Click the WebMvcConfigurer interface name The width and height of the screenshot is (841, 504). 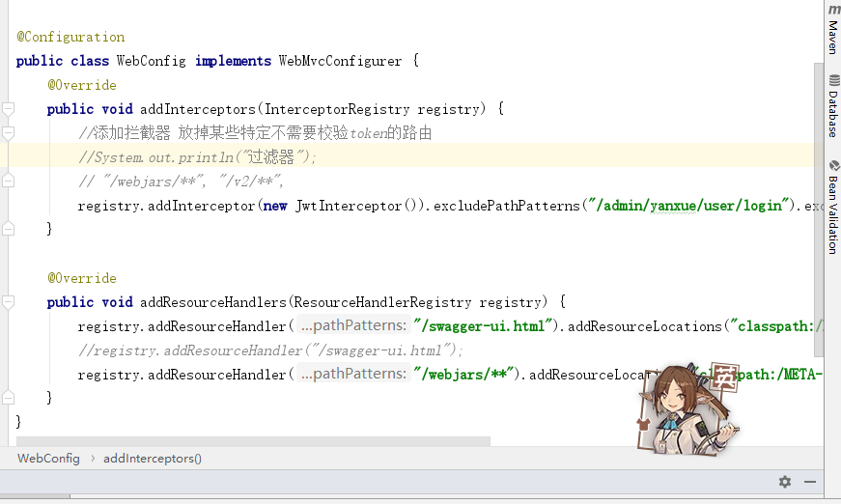click(x=340, y=61)
